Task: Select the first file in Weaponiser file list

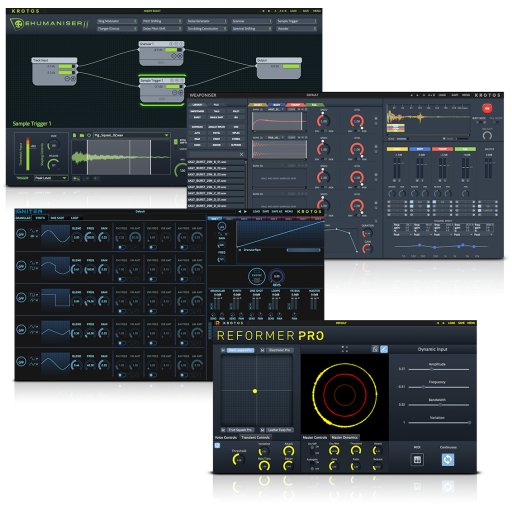Action: click(216, 162)
